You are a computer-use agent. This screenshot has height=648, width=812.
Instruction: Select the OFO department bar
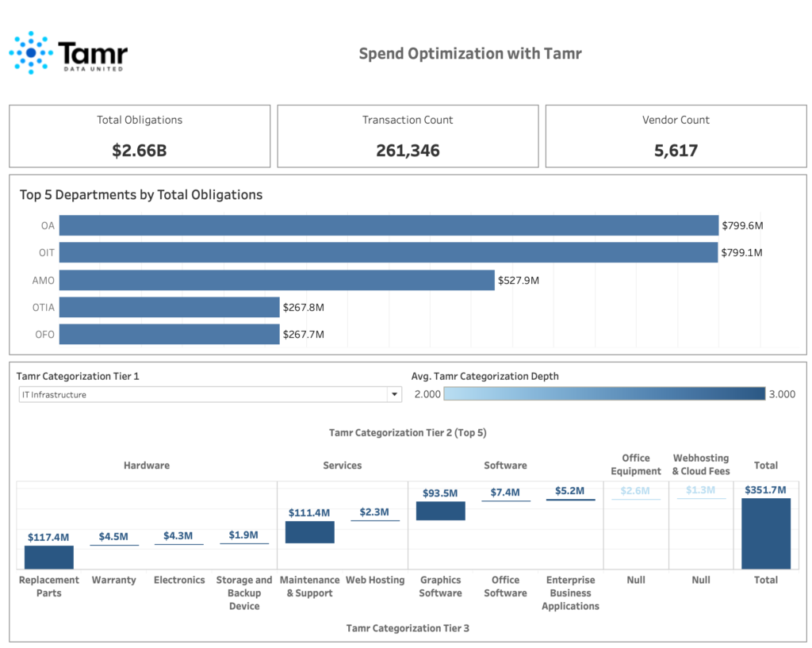click(x=170, y=334)
